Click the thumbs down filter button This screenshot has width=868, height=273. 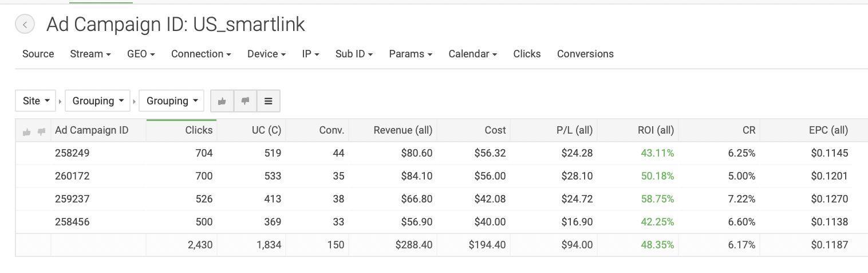245,101
